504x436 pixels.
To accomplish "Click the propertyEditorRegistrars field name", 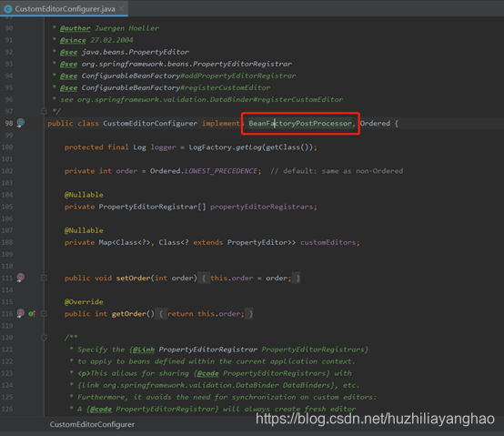I will [262, 207].
